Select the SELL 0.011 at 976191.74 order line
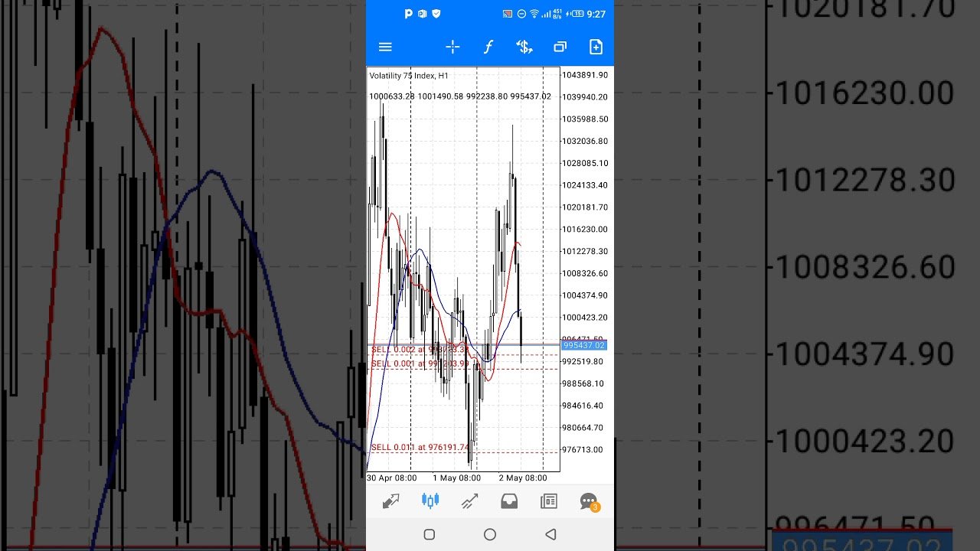This screenshot has height=551, width=980. (420, 447)
